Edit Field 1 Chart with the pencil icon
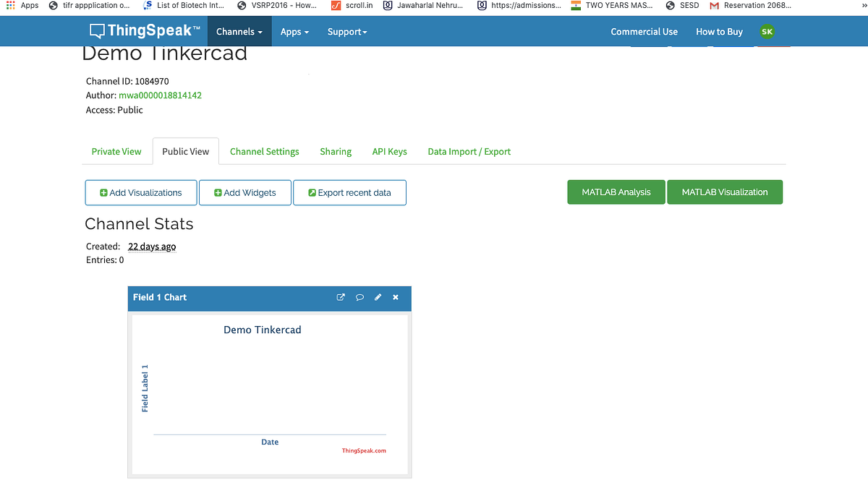The height and width of the screenshot is (493, 868). pos(378,297)
